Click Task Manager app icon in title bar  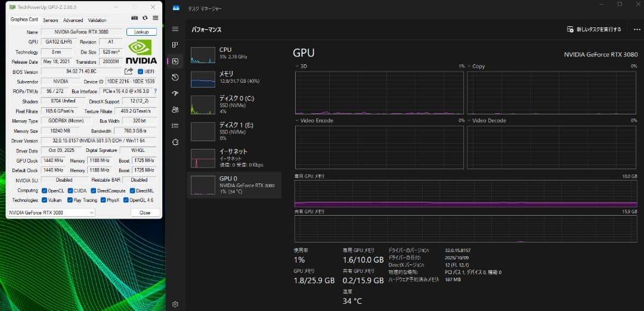(176, 7)
